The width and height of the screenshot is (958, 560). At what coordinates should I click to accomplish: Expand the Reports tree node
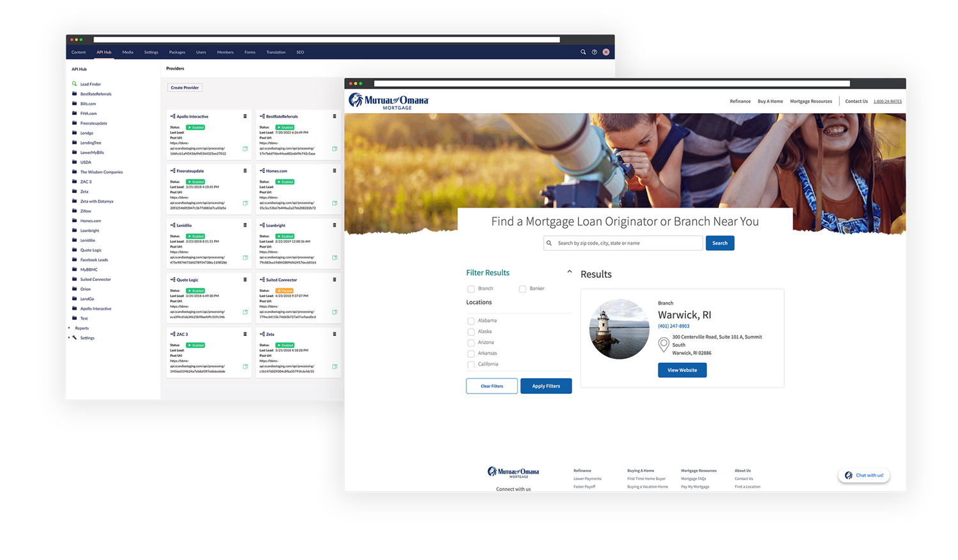tap(70, 328)
